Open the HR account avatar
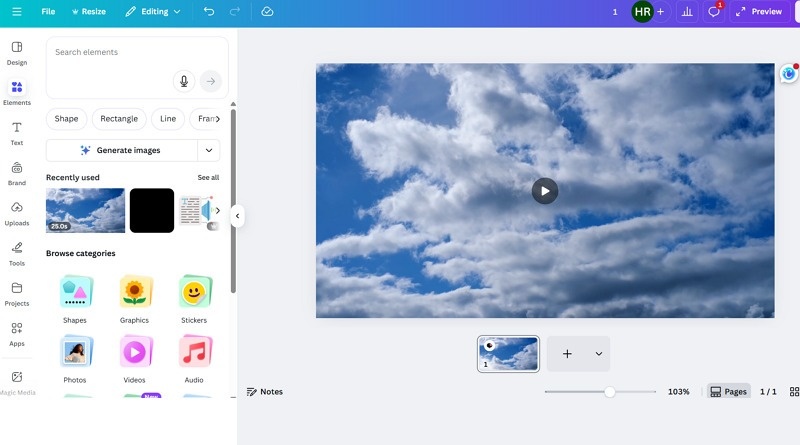800x445 pixels. [x=642, y=12]
